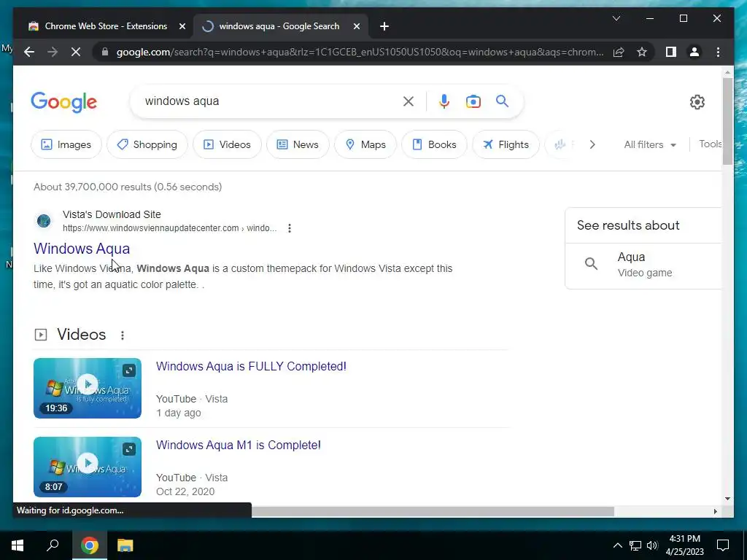Filter results by Shopping
The height and width of the screenshot is (560, 747).
pyautogui.click(x=147, y=145)
